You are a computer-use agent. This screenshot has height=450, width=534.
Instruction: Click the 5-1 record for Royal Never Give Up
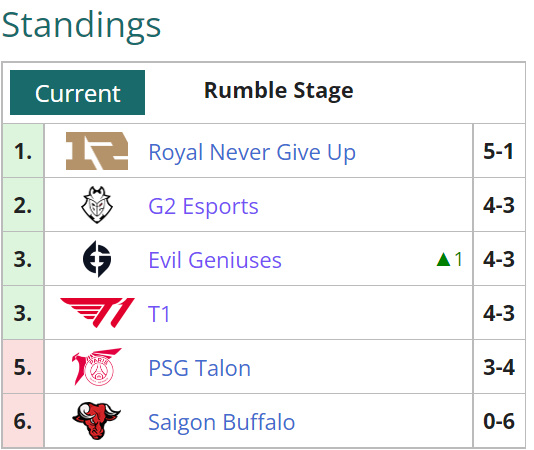pos(499,151)
